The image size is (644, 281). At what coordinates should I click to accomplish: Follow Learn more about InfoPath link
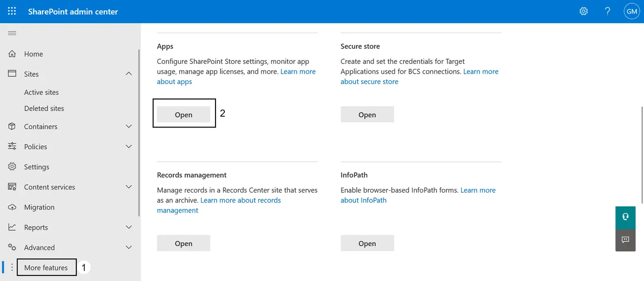478,190
